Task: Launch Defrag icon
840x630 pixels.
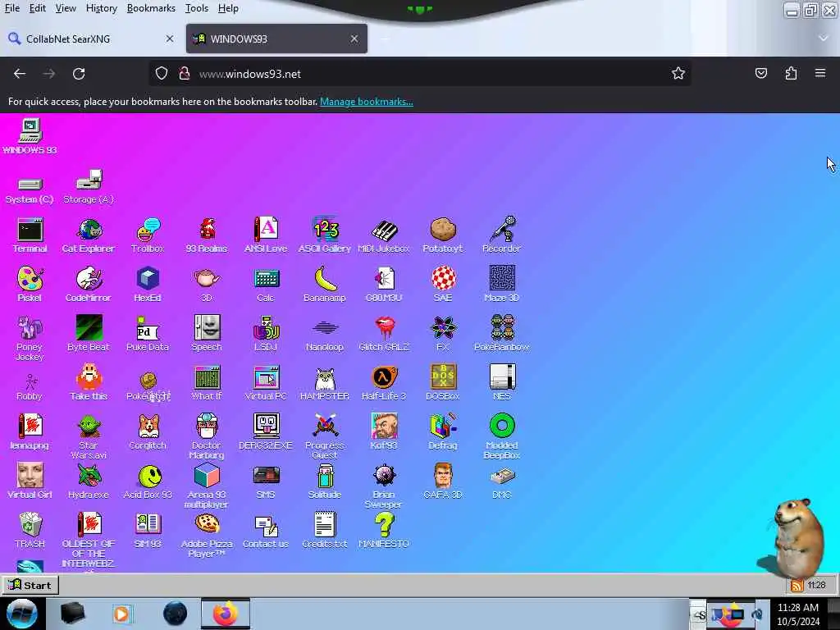Action: 443,432
